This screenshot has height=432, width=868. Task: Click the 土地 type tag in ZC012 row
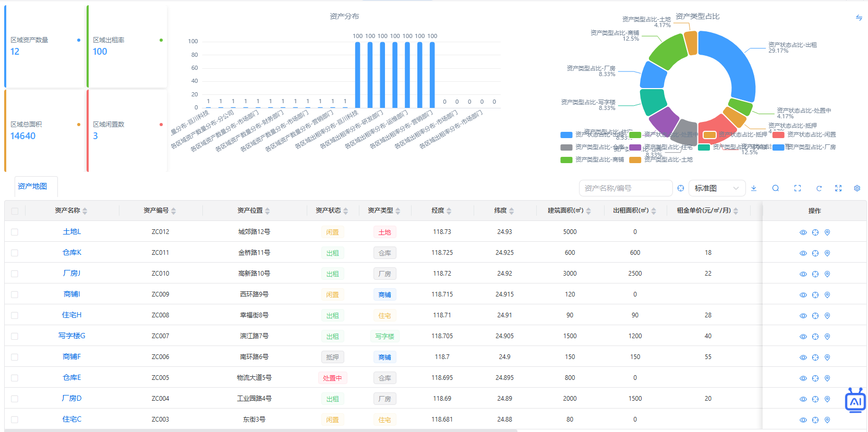(384, 232)
